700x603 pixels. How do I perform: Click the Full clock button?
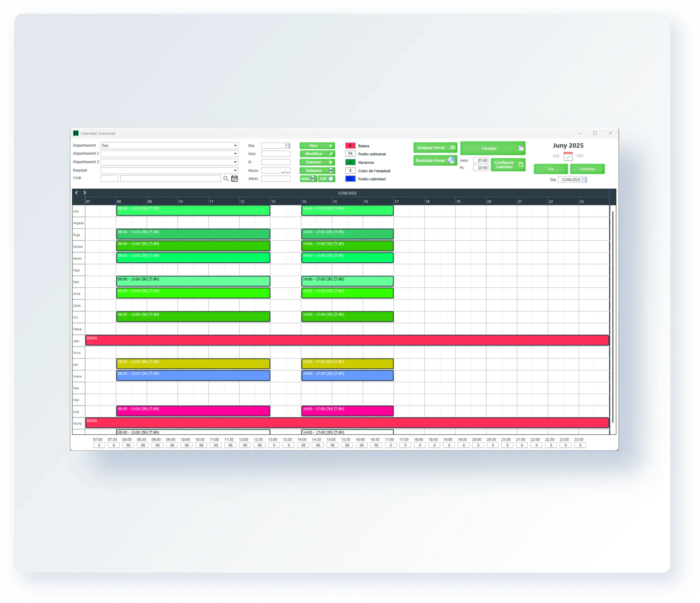coord(326,179)
